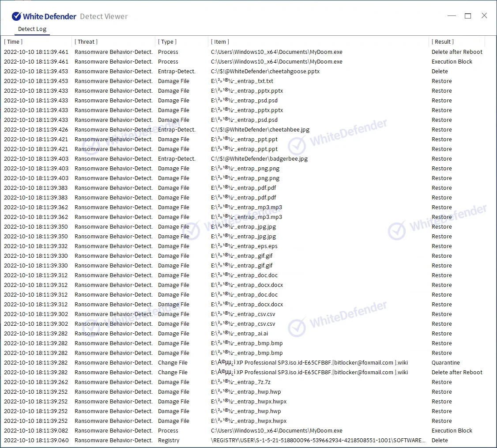Select the badgerbee.jpg detection entry
Image resolution: width=497 pixels, height=448 pixels.
click(x=259, y=159)
